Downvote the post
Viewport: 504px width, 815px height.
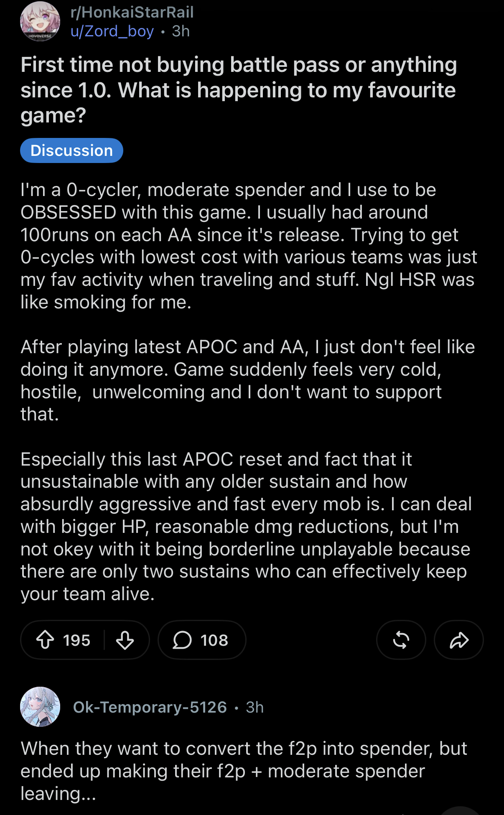point(125,640)
